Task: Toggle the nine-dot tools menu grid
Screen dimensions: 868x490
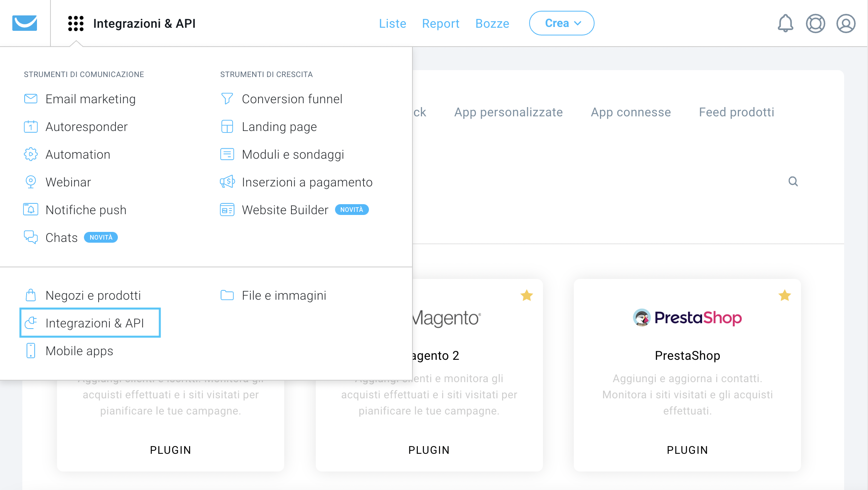Action: coord(76,23)
